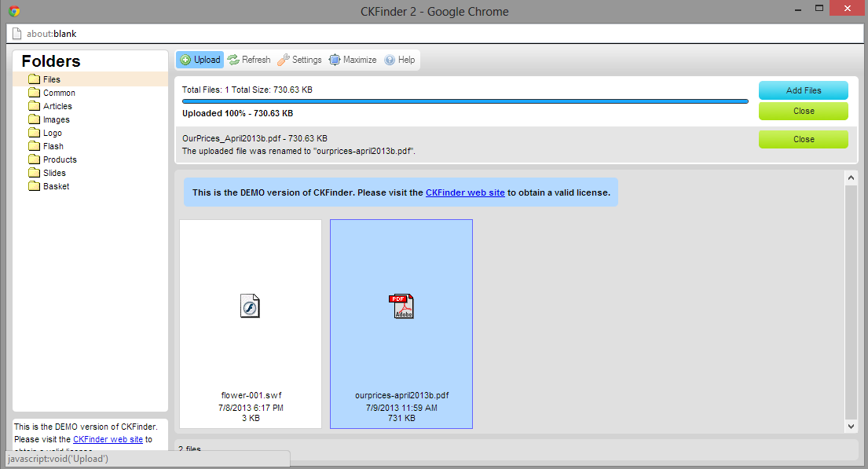Click the 7/8/2013 6:17 PM date text
Viewport: 868px width, 469px height.
point(251,408)
